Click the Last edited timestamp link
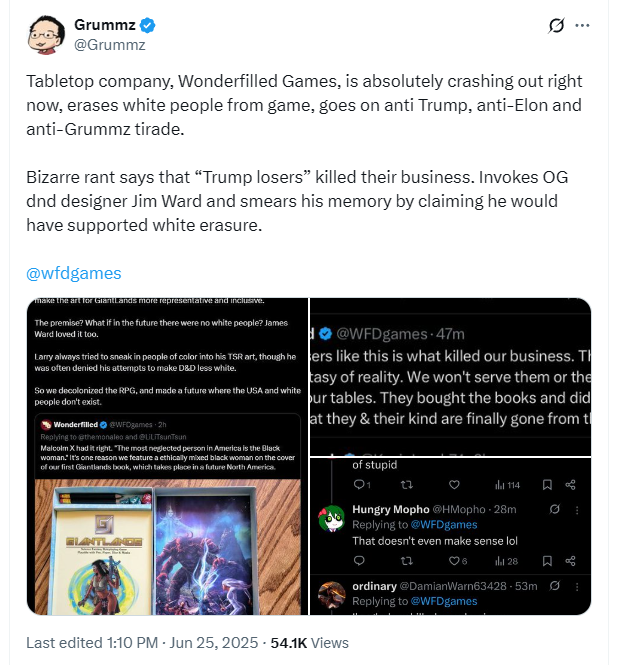The height and width of the screenshot is (665, 621). [x=142, y=643]
